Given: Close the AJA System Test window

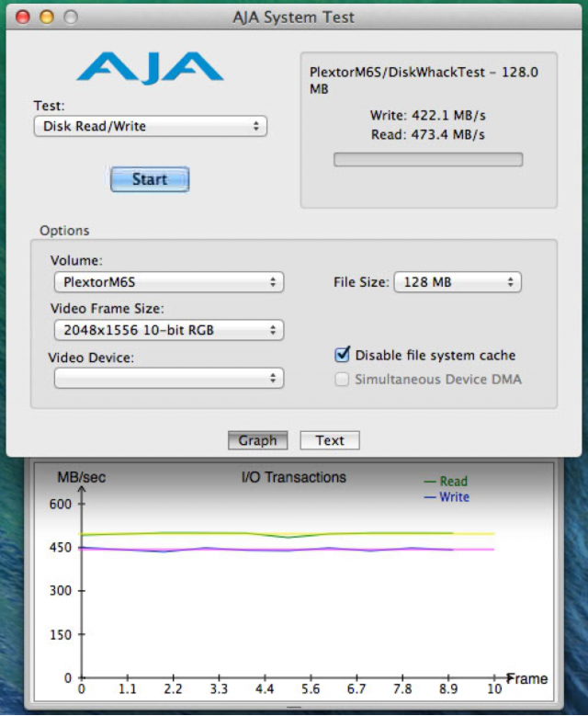Looking at the screenshot, I should 22,17.
